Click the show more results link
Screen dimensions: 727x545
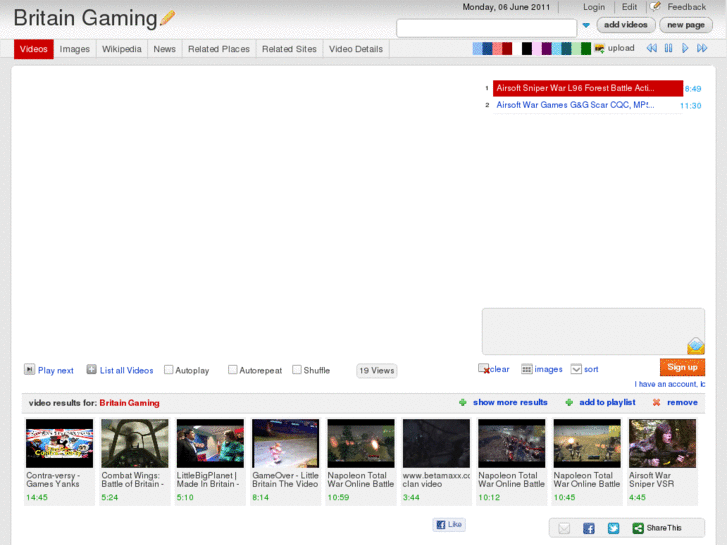tap(510, 402)
